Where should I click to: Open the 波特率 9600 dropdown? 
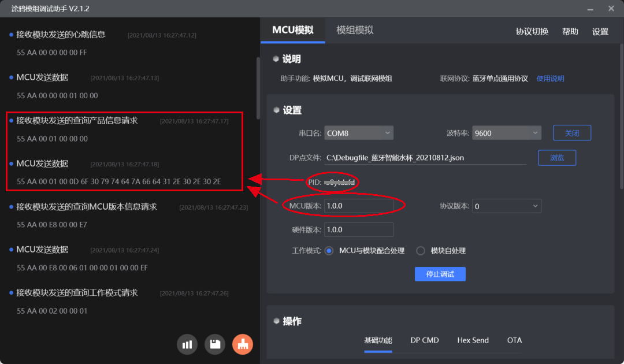[x=507, y=133]
